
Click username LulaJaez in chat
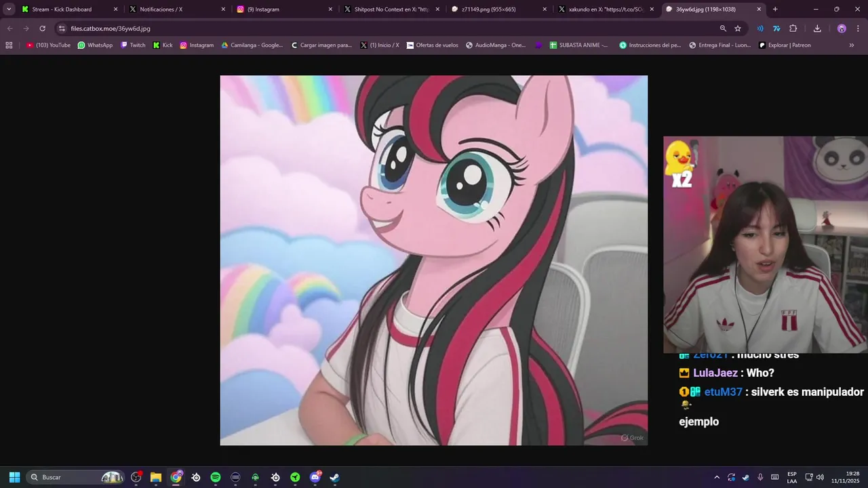715,373
